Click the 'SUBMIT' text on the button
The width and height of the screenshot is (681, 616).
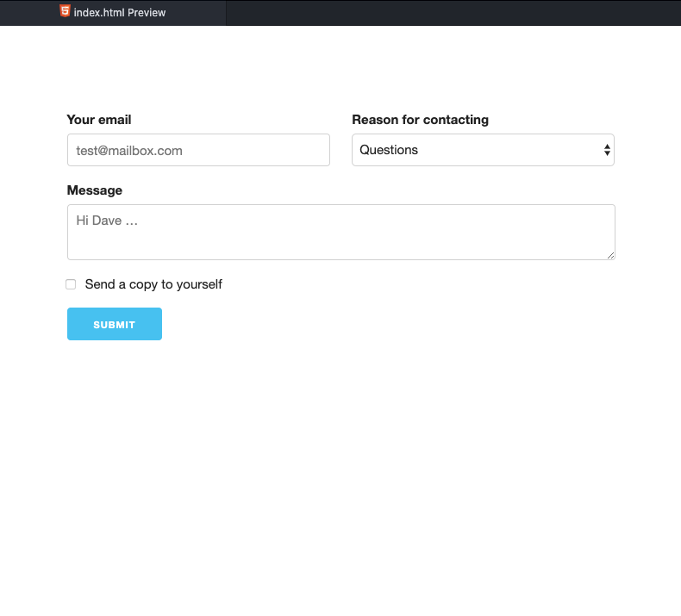click(115, 325)
